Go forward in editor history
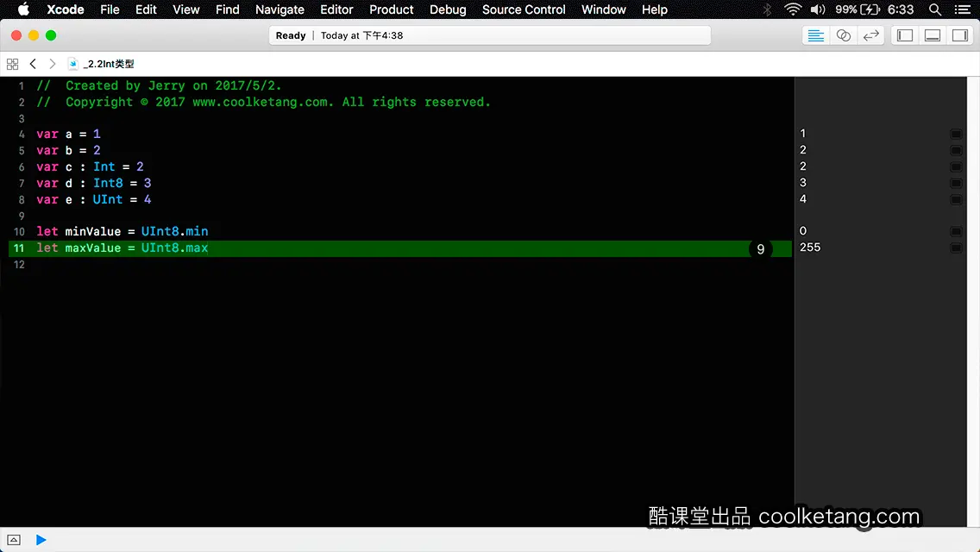The width and height of the screenshot is (980, 552). [x=53, y=64]
